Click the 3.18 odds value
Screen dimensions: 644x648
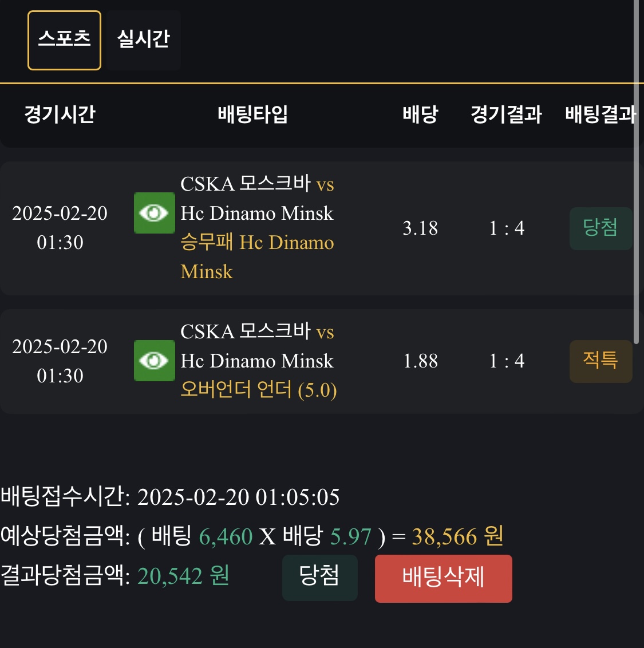click(420, 228)
